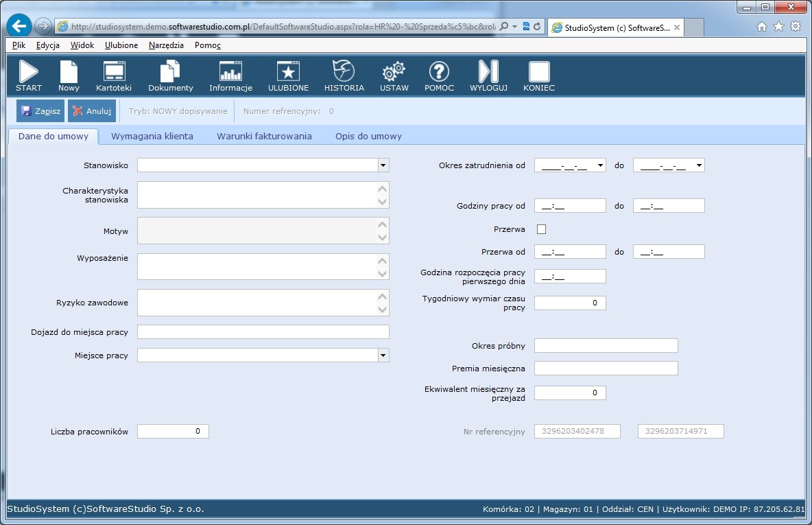Click the WYLOGUJ icon

(488, 75)
